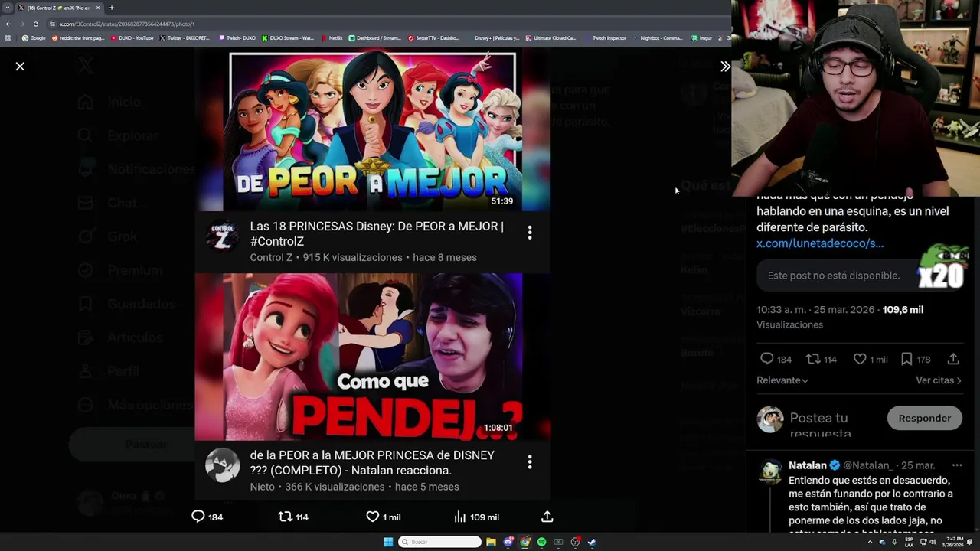Open the Google bookmark
Viewport: 980px width, 551px height.
point(34,37)
